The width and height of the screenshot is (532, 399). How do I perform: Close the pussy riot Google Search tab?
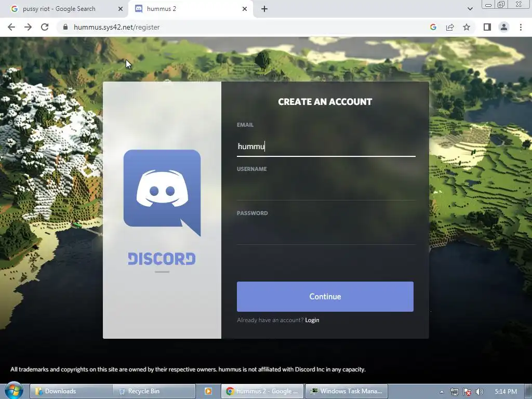tap(120, 9)
